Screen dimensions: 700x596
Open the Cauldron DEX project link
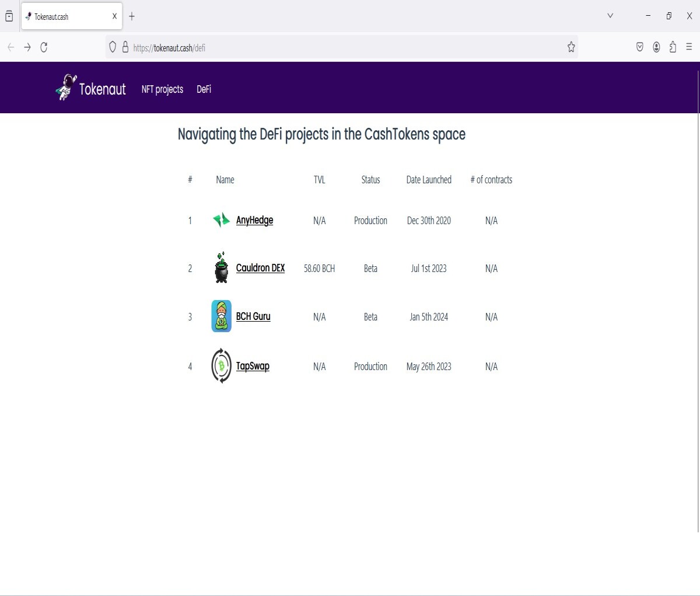260,268
